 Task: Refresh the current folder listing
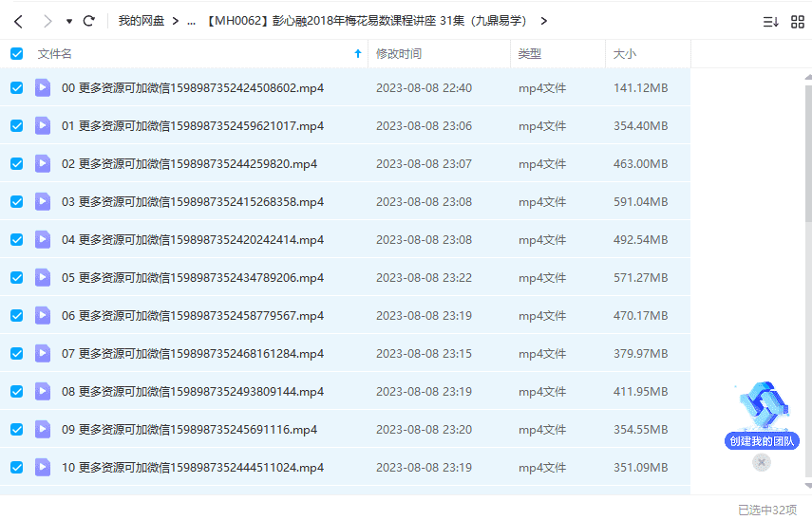[89, 21]
